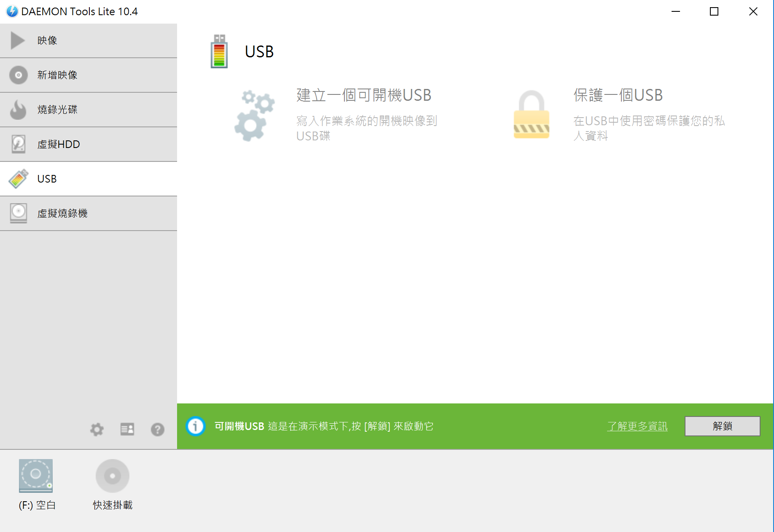Select the USB section icon
Screen dimensions: 774x532
(18, 178)
